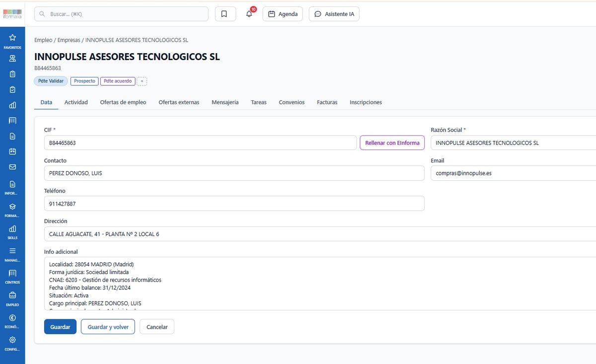Open the INFOR... reports sidebar section
596x364 pixels.
tap(12, 188)
